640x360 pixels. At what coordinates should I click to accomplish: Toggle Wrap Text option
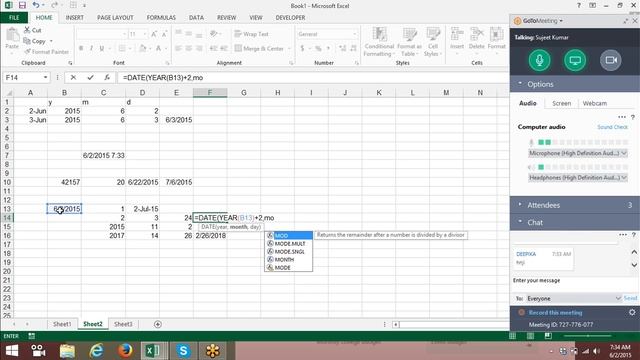pyautogui.click(x=252, y=34)
